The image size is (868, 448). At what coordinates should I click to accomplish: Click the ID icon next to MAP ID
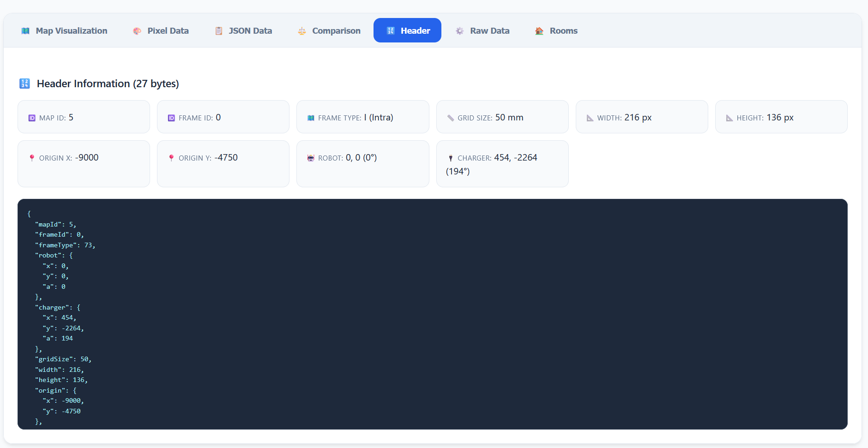click(32, 118)
